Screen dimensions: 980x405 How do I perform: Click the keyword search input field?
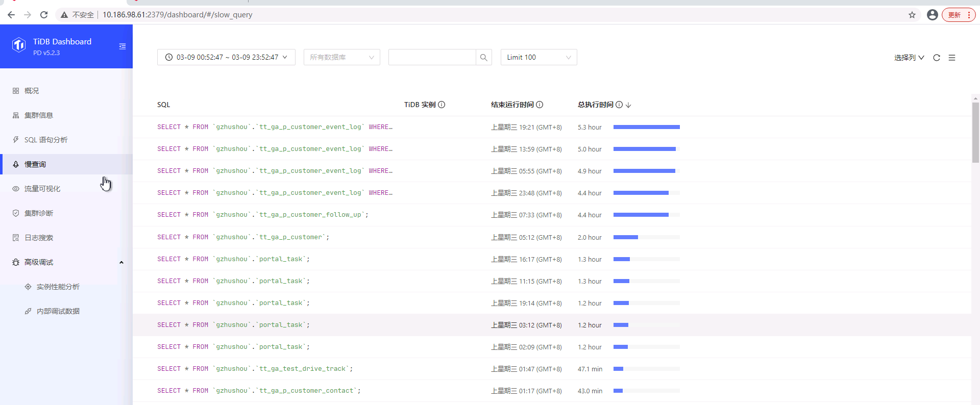tap(432, 57)
